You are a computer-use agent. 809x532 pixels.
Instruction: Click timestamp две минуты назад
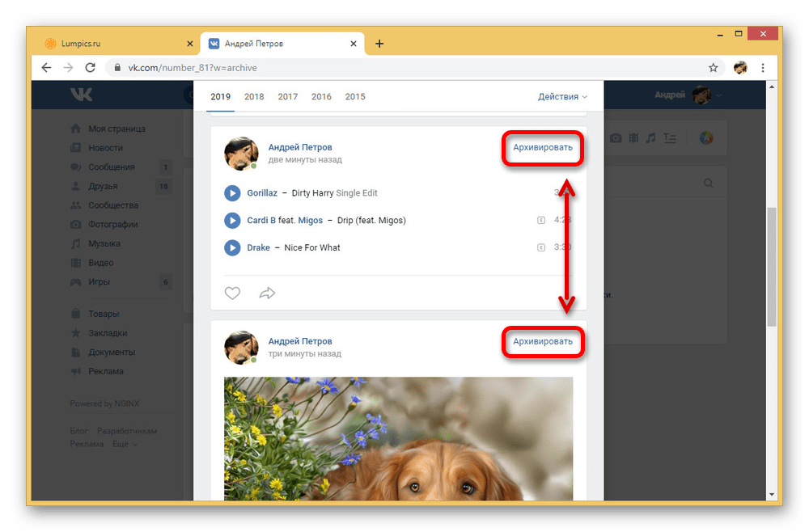point(305,160)
